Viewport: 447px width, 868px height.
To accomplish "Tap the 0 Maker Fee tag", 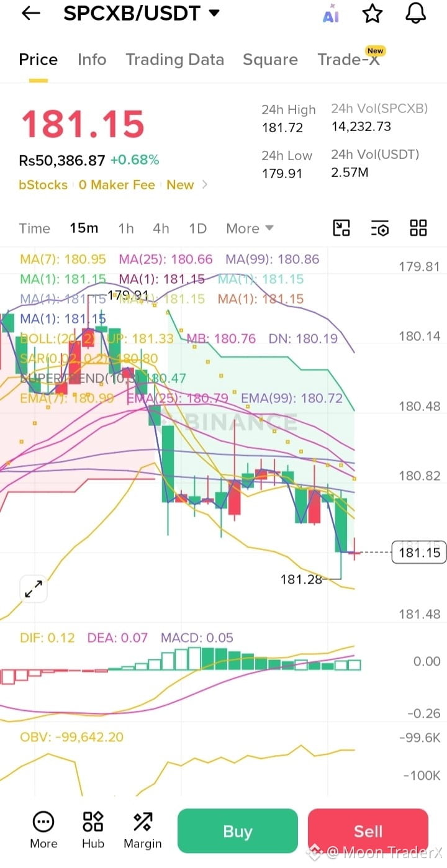I will (117, 185).
